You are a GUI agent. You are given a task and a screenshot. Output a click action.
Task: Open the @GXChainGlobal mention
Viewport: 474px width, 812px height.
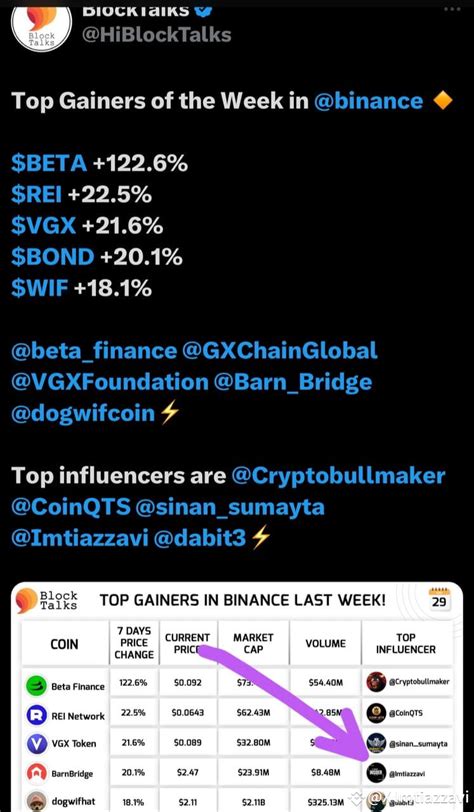[280, 351]
